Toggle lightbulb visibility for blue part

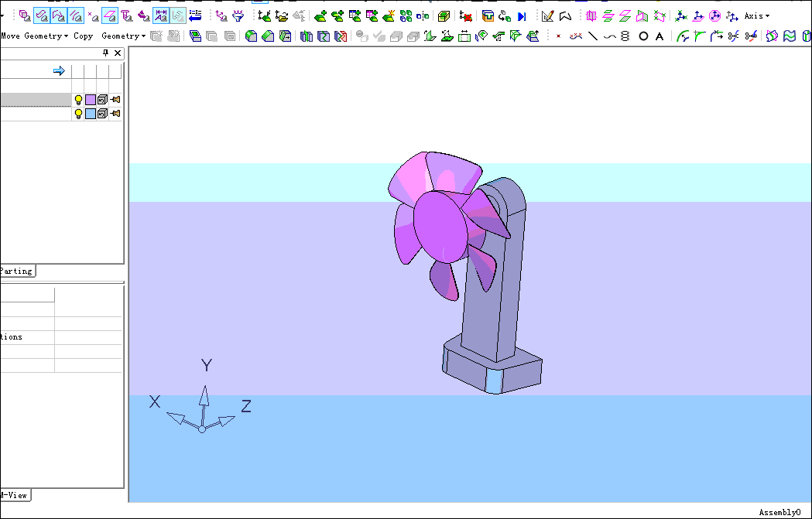(x=78, y=114)
